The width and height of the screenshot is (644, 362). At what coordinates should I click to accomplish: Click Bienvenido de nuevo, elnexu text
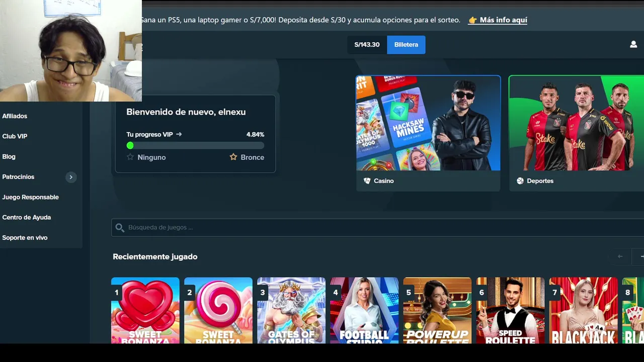coord(186,112)
